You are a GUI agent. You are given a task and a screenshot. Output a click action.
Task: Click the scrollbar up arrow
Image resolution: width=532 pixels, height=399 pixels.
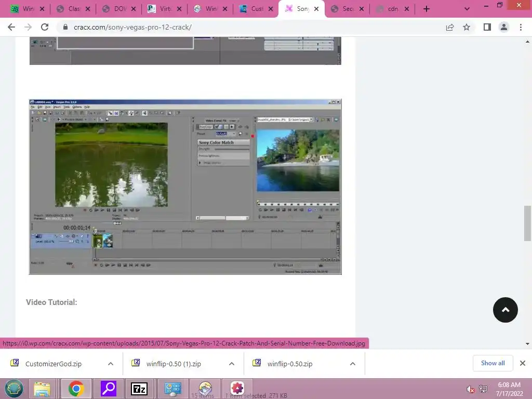point(527,42)
